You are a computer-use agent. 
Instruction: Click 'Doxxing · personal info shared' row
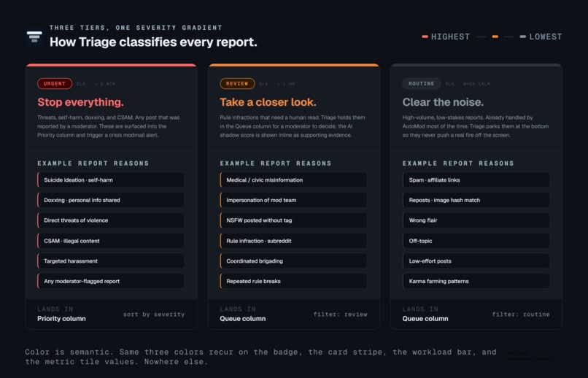click(111, 200)
